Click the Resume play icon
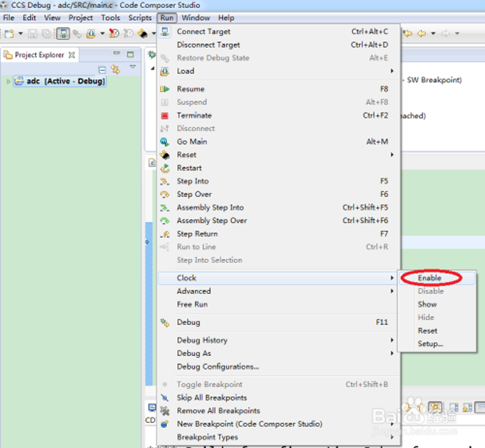This screenshot has width=485, height=448. 165,89
